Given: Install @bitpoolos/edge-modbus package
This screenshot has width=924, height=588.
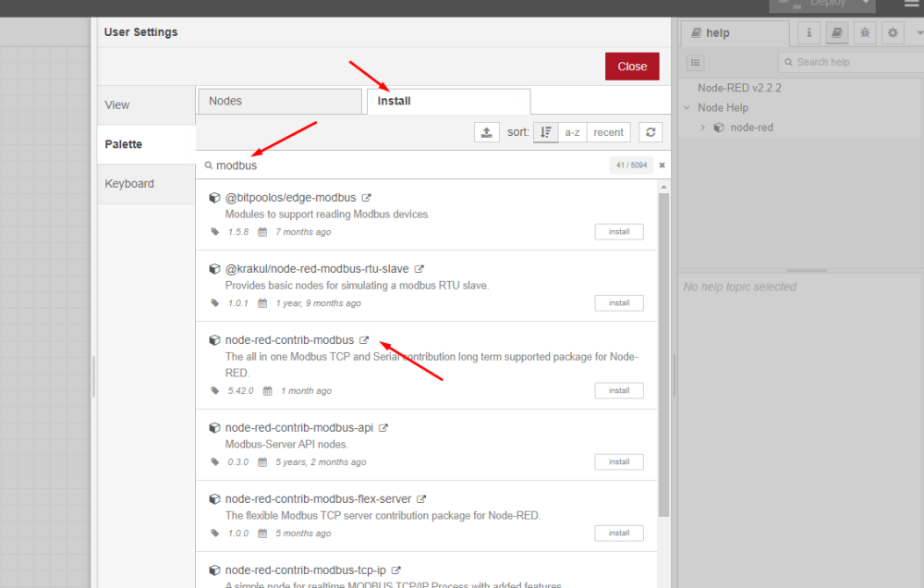Looking at the screenshot, I should pos(619,232).
